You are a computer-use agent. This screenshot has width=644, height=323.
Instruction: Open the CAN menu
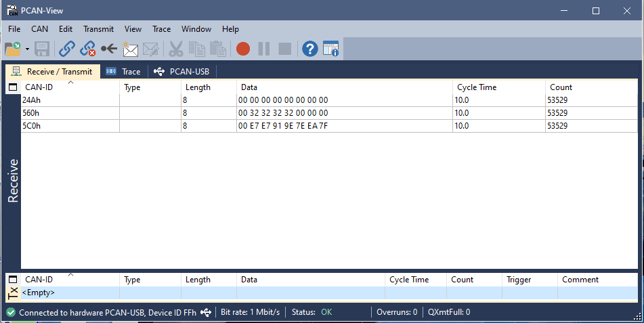coord(39,28)
